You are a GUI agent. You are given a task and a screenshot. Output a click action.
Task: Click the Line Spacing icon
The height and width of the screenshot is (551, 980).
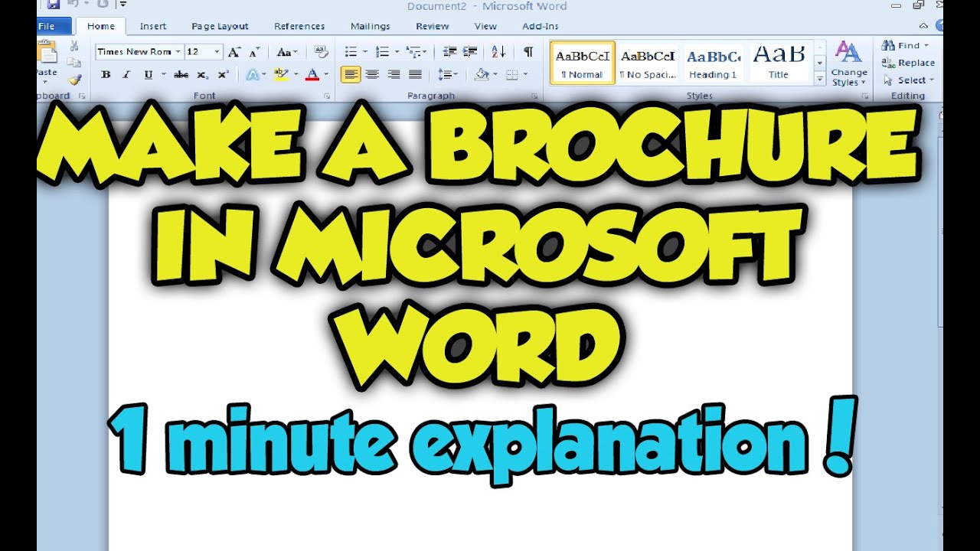445,75
